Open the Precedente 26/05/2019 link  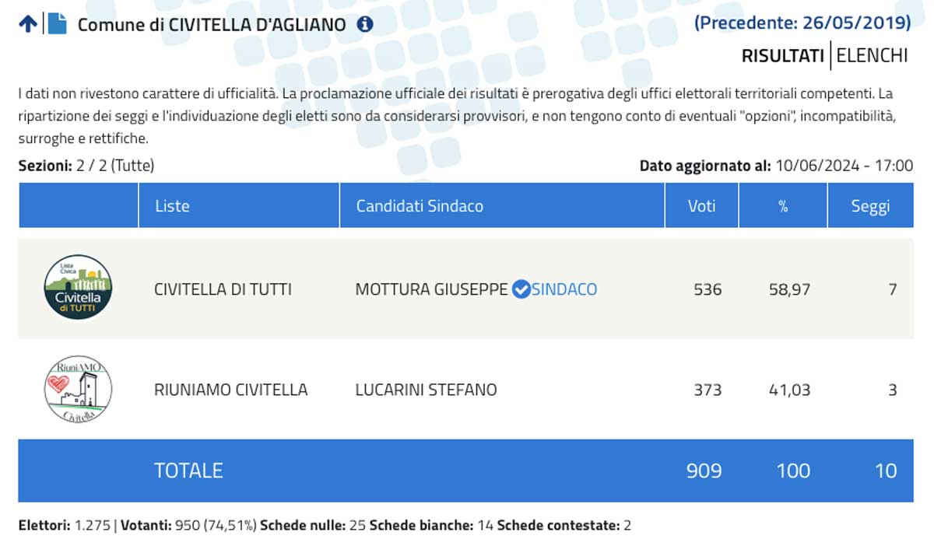coord(802,23)
